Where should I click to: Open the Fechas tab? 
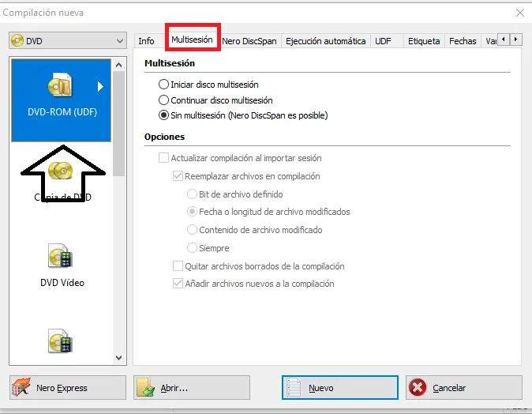click(x=463, y=41)
